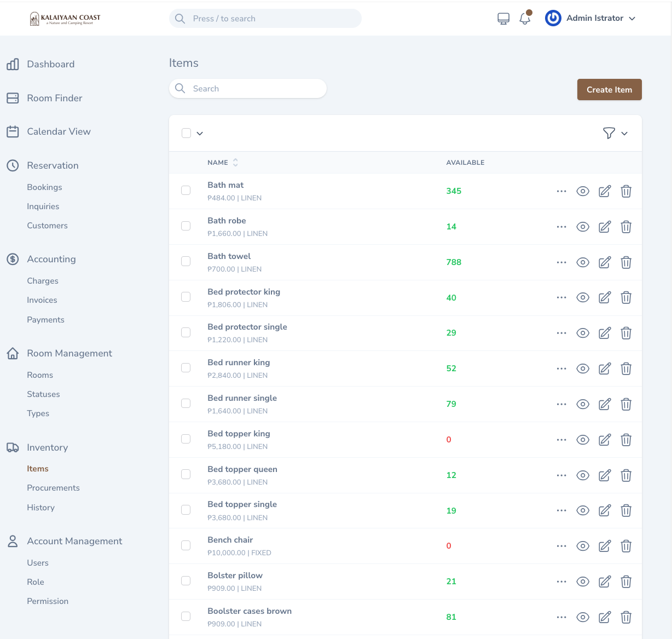Edit the Bed runner king item
The image size is (672, 639).
pos(604,369)
